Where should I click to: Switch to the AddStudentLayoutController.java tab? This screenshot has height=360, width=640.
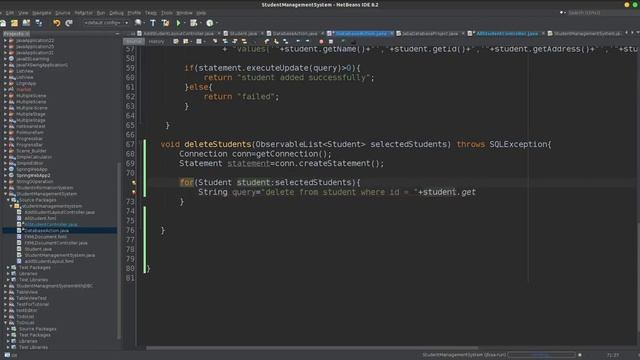tap(178, 33)
